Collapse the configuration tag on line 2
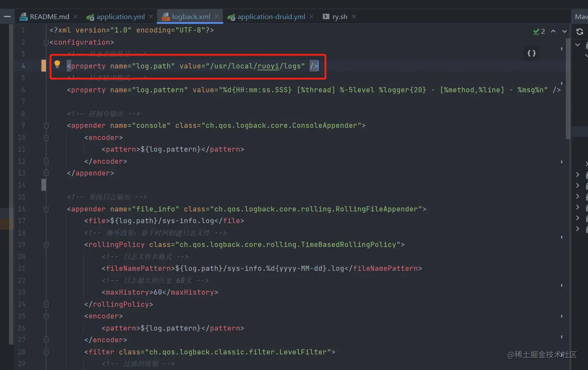The width and height of the screenshot is (588, 370). click(46, 42)
